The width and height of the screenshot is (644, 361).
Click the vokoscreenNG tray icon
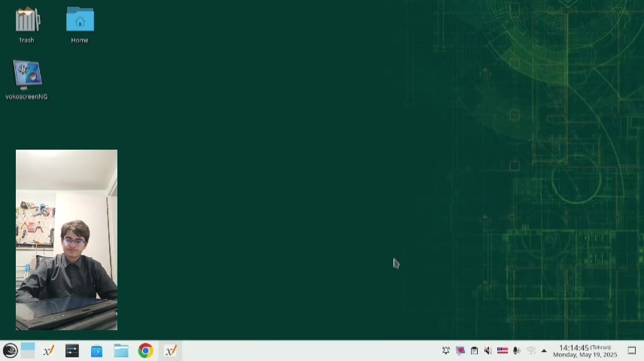pyautogui.click(x=460, y=350)
